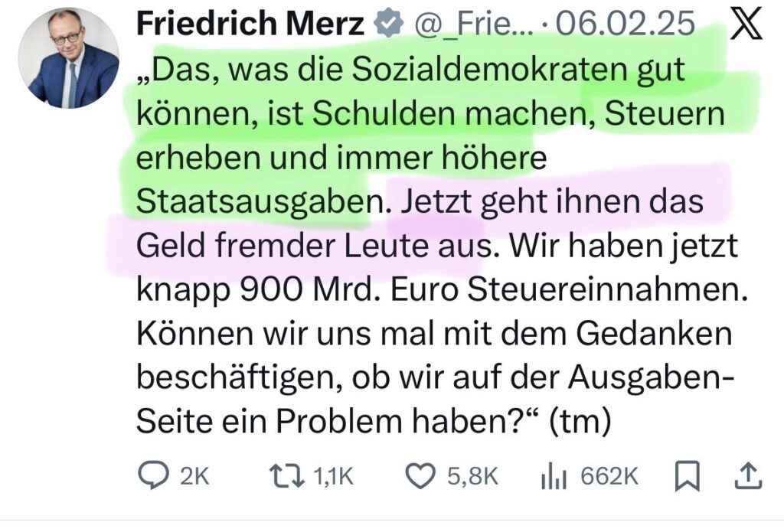Open the Friedrich Merz display name link
This screenshot has width=784, height=532.
(x=250, y=25)
